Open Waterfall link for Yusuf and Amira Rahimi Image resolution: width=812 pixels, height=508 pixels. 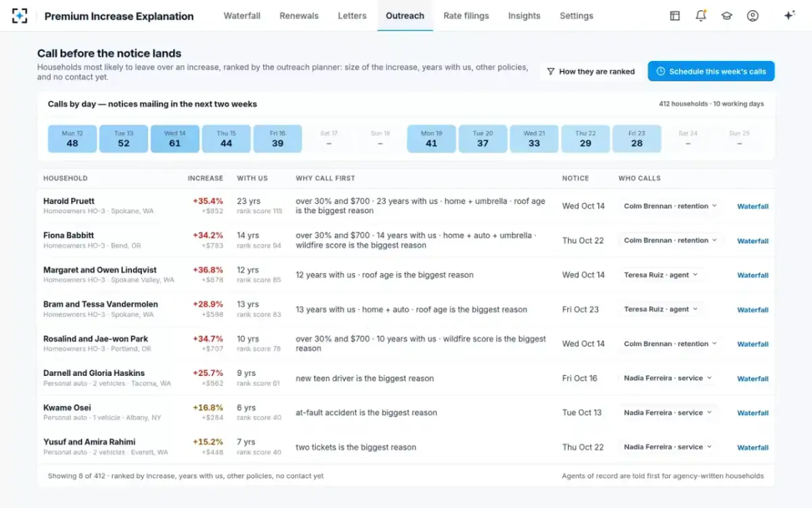752,448
